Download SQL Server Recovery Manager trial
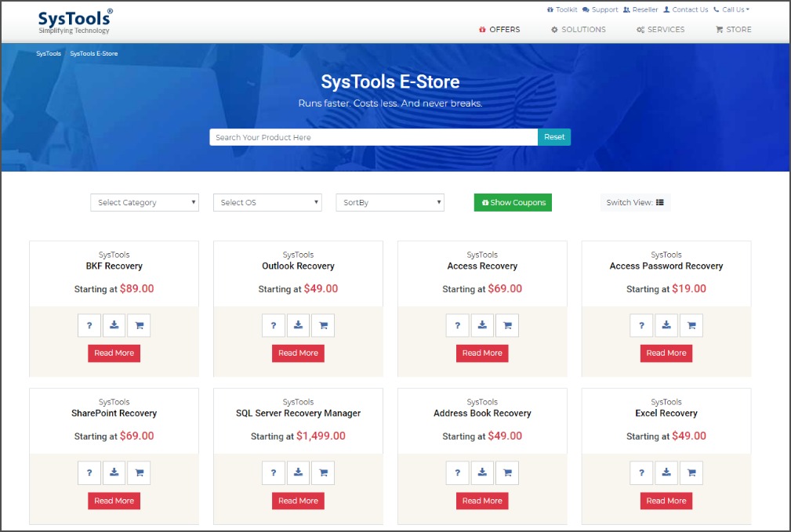 (x=298, y=473)
